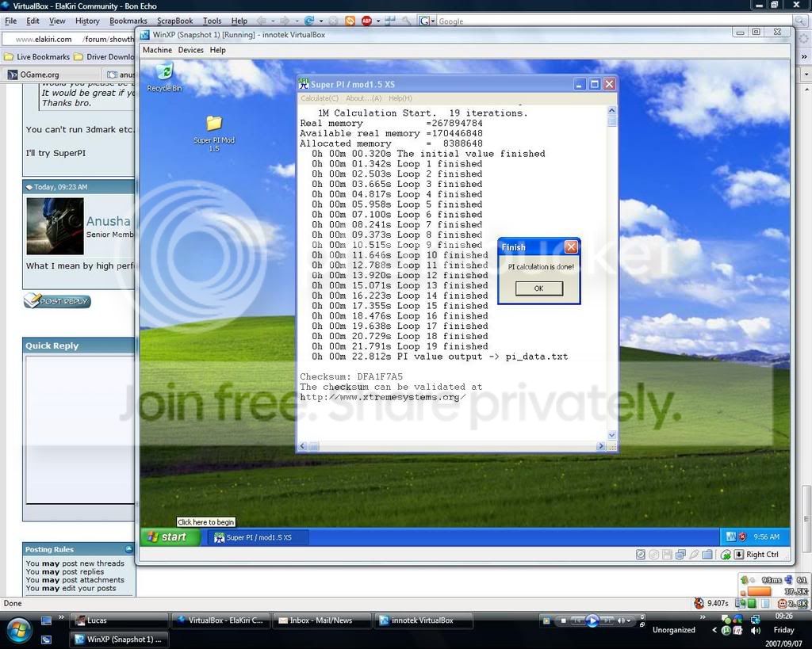Select WinXP (Snapshot 1) taskbar button
Screen dimensions: 812x649
[x=119, y=639]
